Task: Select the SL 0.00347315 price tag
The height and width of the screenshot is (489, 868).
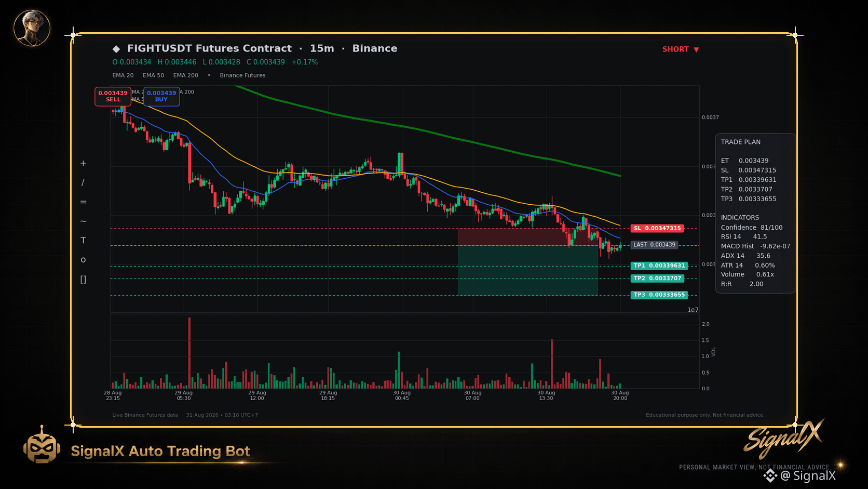Action: [x=657, y=229]
